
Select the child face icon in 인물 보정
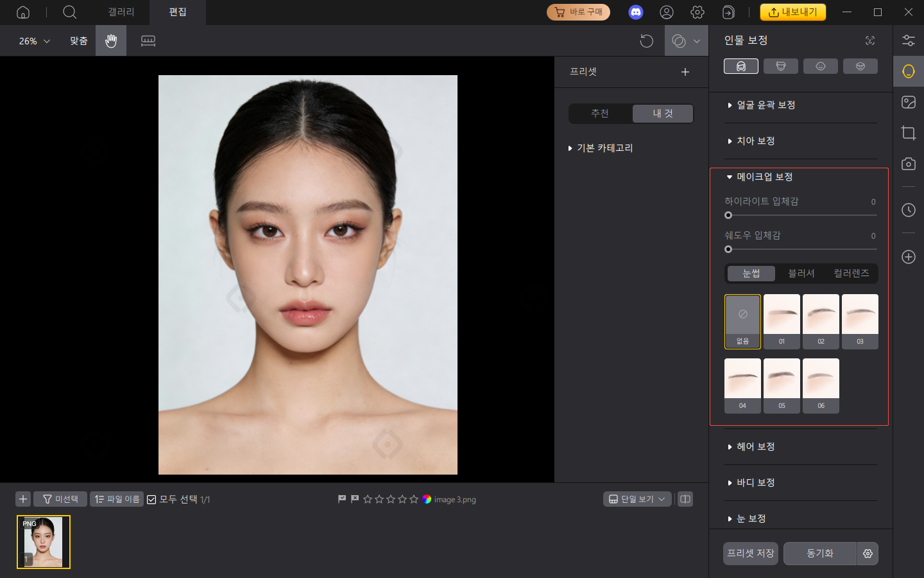click(821, 66)
